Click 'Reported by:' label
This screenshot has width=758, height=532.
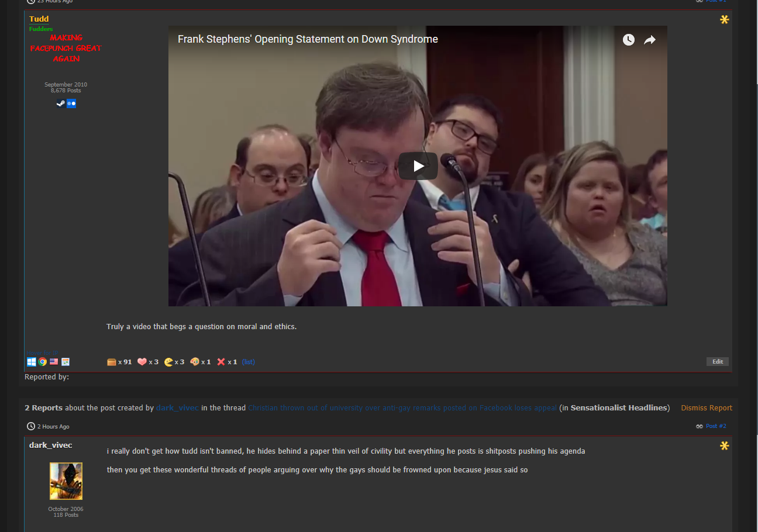coord(47,377)
